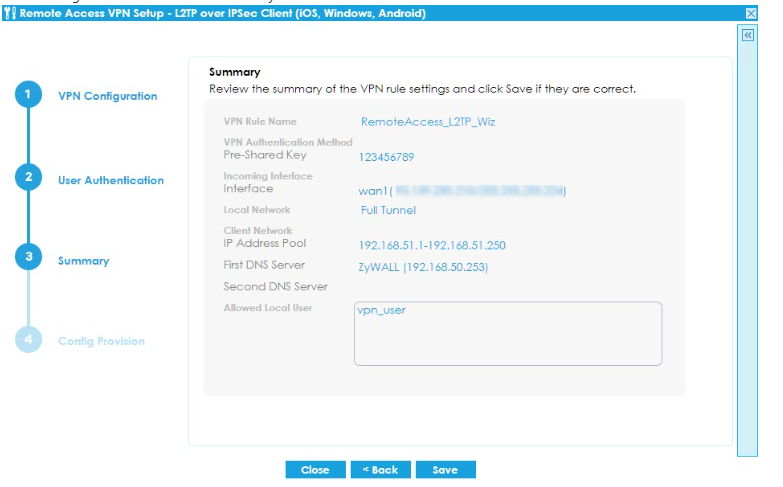Select the step 3 circle icon
Screen dimensions: 783x487
coord(28,258)
